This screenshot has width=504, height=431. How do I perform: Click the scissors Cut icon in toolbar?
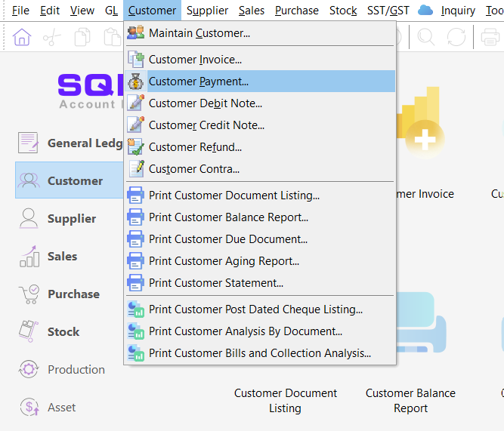coord(53,37)
